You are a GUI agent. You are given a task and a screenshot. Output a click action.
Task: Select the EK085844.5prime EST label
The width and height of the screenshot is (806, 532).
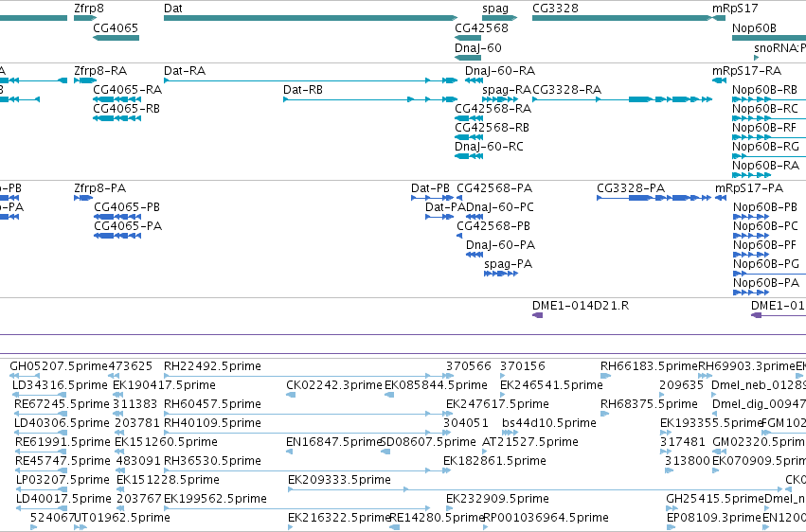(436, 385)
